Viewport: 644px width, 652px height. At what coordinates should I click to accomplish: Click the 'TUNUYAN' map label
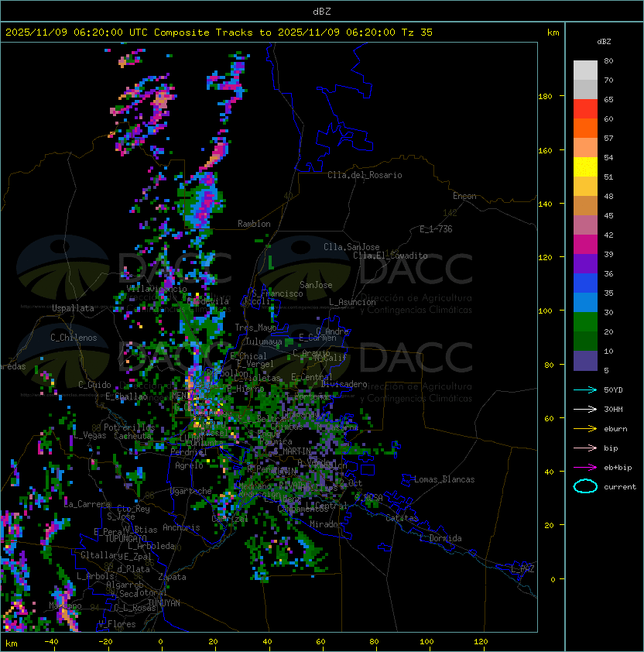pos(164,603)
